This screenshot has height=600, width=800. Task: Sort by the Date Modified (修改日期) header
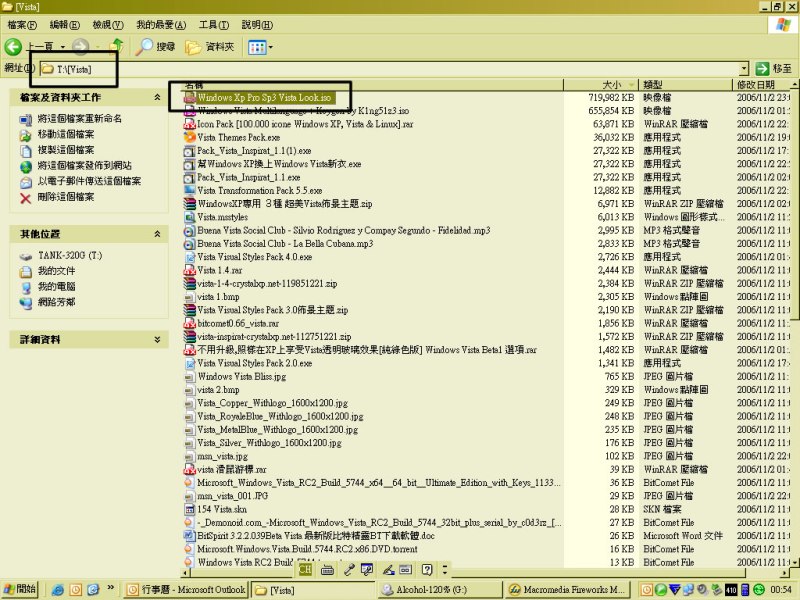[x=762, y=84]
